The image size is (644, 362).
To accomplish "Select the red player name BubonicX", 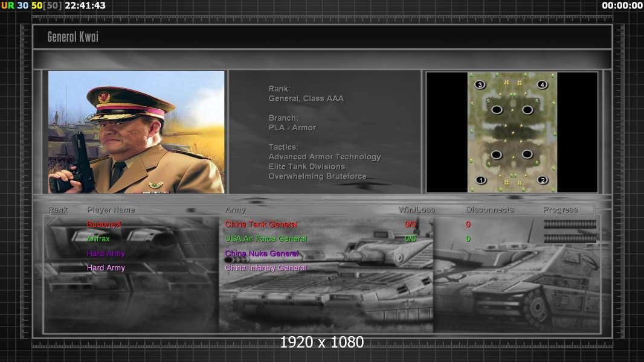I will 104,224.
